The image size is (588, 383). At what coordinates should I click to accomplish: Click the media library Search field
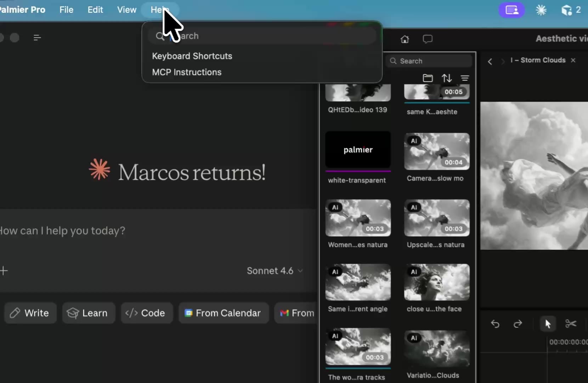429,61
